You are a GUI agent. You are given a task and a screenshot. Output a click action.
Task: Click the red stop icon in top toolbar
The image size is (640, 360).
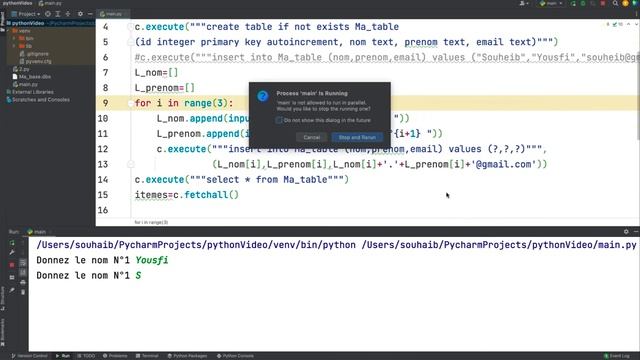point(603,3)
